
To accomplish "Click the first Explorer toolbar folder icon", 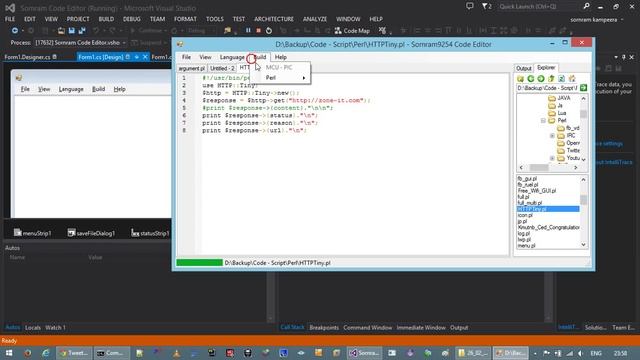I will pos(520,78).
